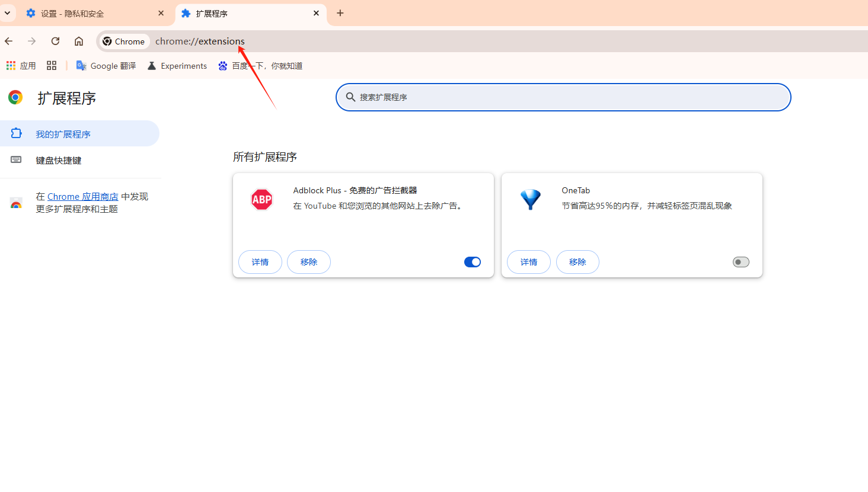Switch to the 设置 - 隐私和安全 tab
The height and width of the screenshot is (492, 868).
coord(95,13)
